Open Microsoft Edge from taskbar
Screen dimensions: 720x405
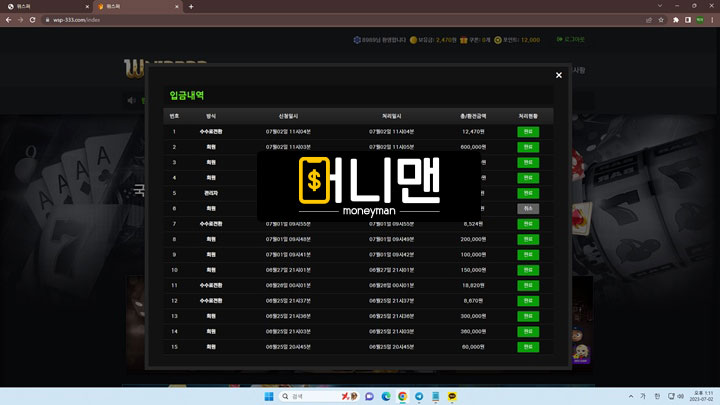coord(386,396)
